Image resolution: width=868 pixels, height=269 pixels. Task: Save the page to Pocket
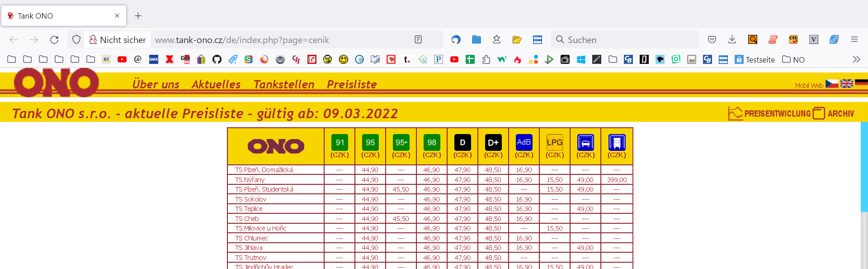[x=712, y=40]
